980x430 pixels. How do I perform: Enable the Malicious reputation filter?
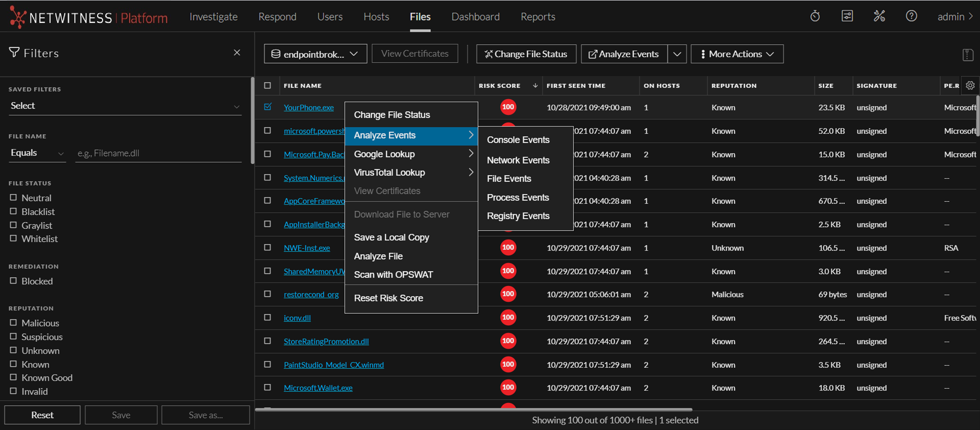tap(13, 323)
